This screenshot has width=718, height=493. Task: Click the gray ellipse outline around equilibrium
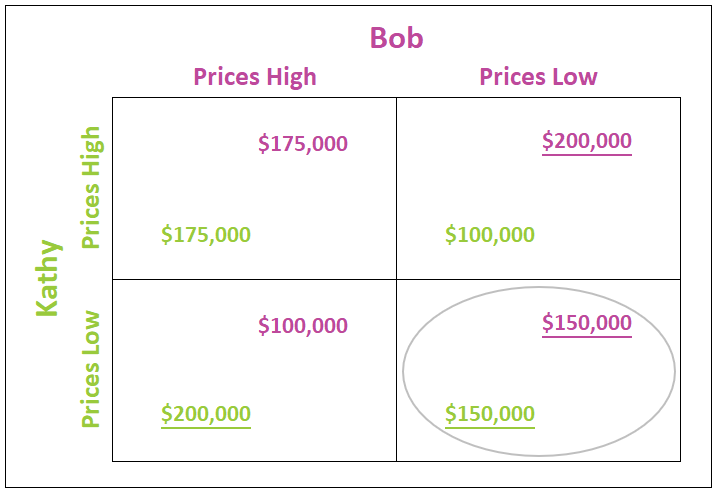pyautogui.click(x=538, y=287)
